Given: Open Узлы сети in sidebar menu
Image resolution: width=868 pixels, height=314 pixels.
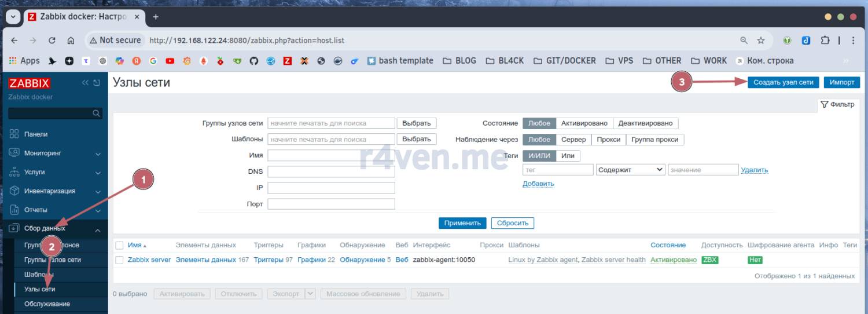Looking at the screenshot, I should pos(40,289).
